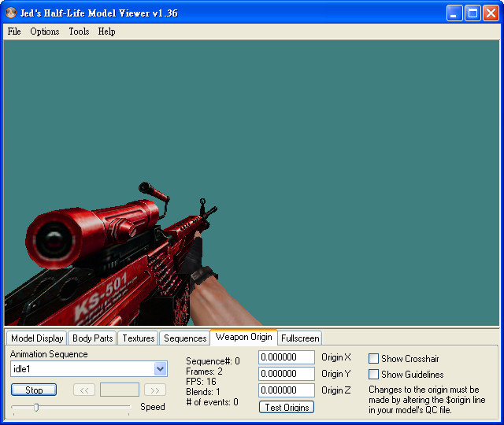Click the next frame >> button
The image size is (504, 425).
click(x=155, y=390)
